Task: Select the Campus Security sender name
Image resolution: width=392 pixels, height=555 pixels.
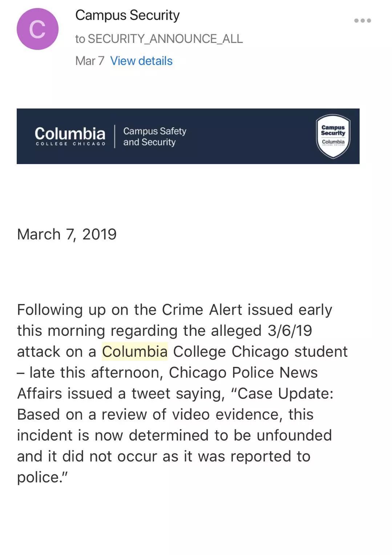Action: (x=128, y=15)
